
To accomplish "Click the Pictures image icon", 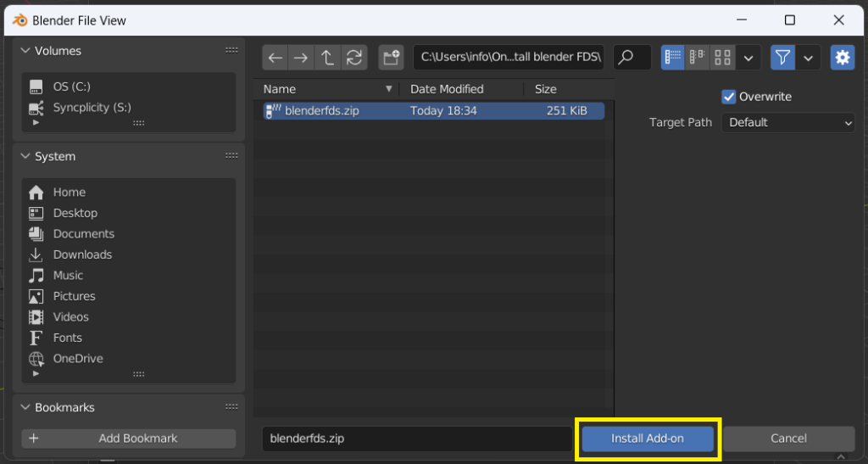I will pos(36,296).
